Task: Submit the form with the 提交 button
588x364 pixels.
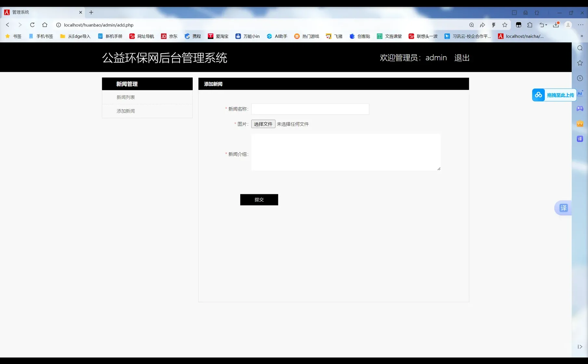Action: click(259, 199)
